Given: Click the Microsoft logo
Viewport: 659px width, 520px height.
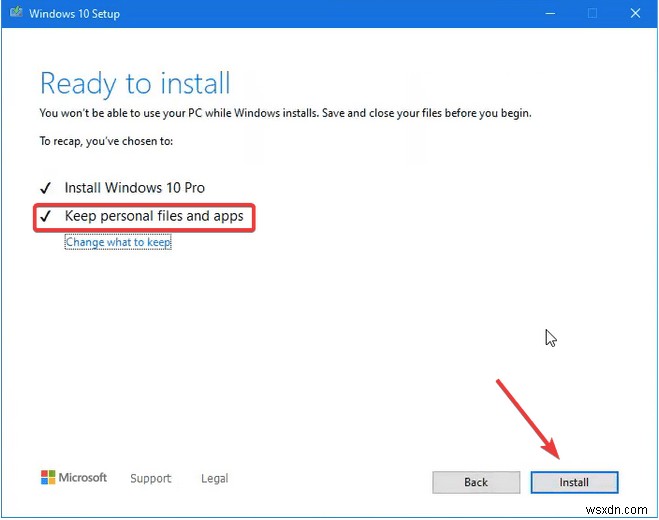Looking at the screenshot, I should [x=74, y=478].
